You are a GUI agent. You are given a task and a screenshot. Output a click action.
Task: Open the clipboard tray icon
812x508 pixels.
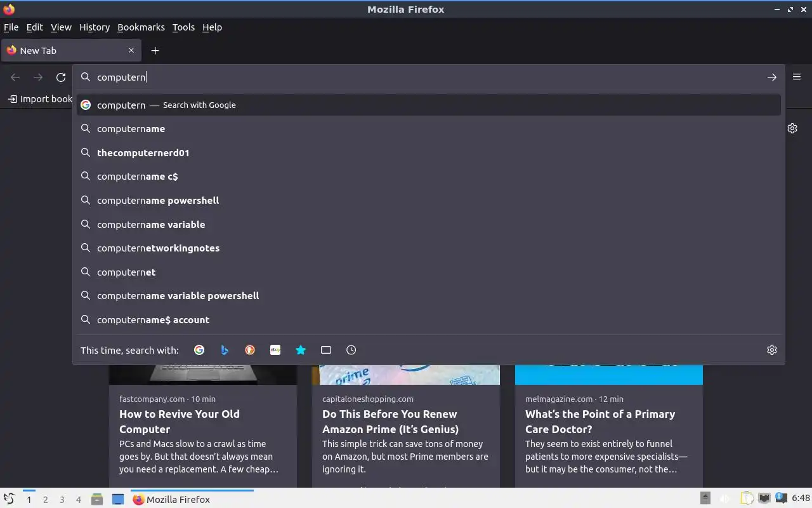[x=748, y=498]
